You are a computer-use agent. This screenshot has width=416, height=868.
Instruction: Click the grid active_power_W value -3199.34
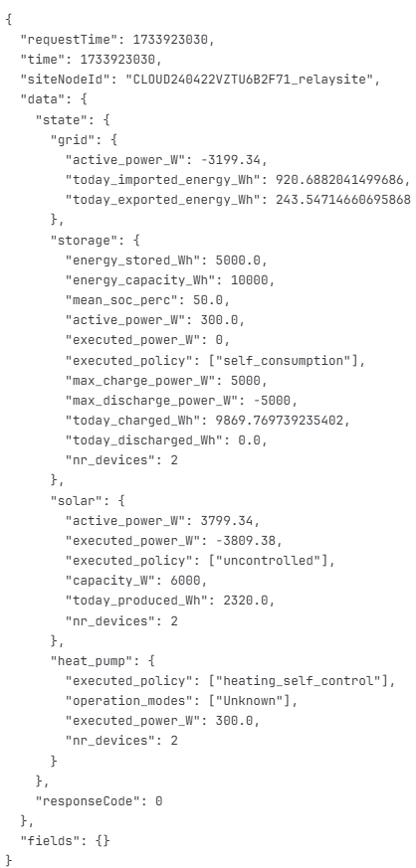point(230,160)
